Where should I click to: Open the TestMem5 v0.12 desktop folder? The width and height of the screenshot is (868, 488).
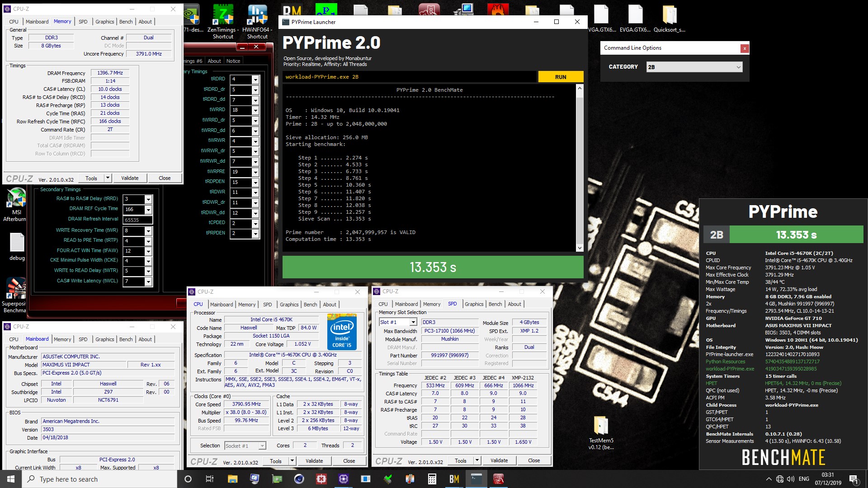[601, 433]
